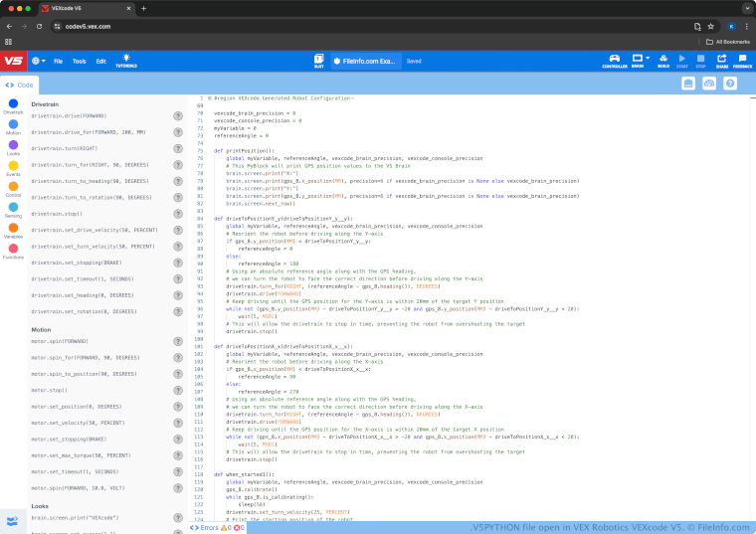
Task: Select the Functions category circle
Action: [x=14, y=249]
